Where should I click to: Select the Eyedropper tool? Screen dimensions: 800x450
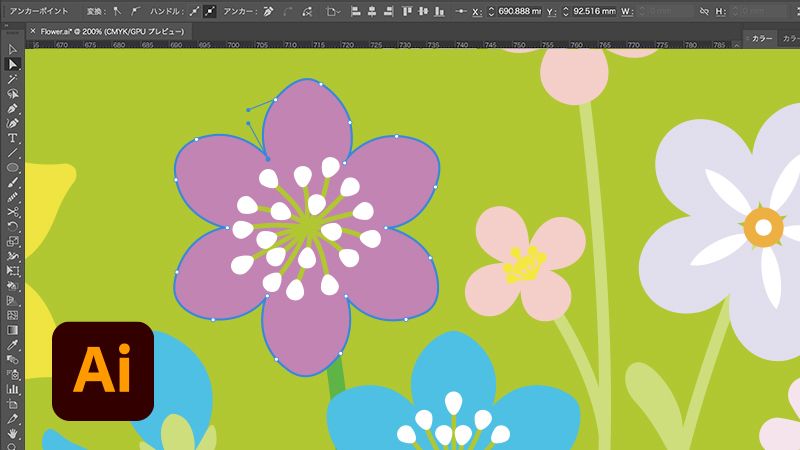click(x=13, y=345)
